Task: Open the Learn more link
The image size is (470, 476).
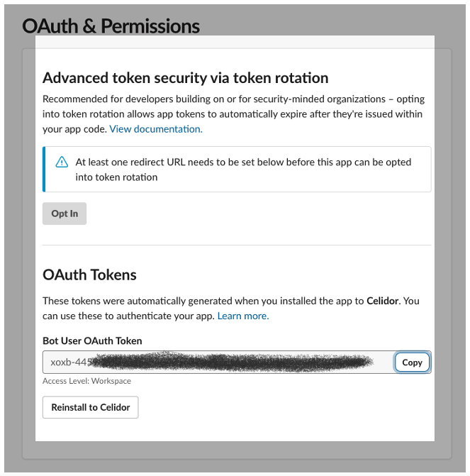Action: (243, 316)
